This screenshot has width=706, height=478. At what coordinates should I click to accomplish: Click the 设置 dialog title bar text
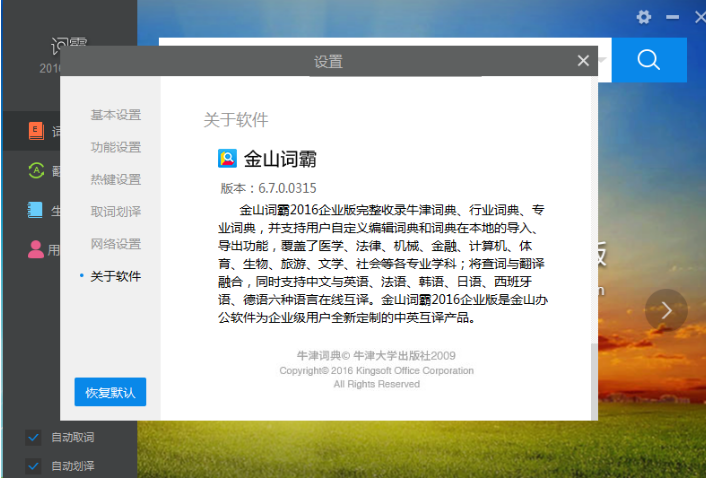click(x=328, y=61)
